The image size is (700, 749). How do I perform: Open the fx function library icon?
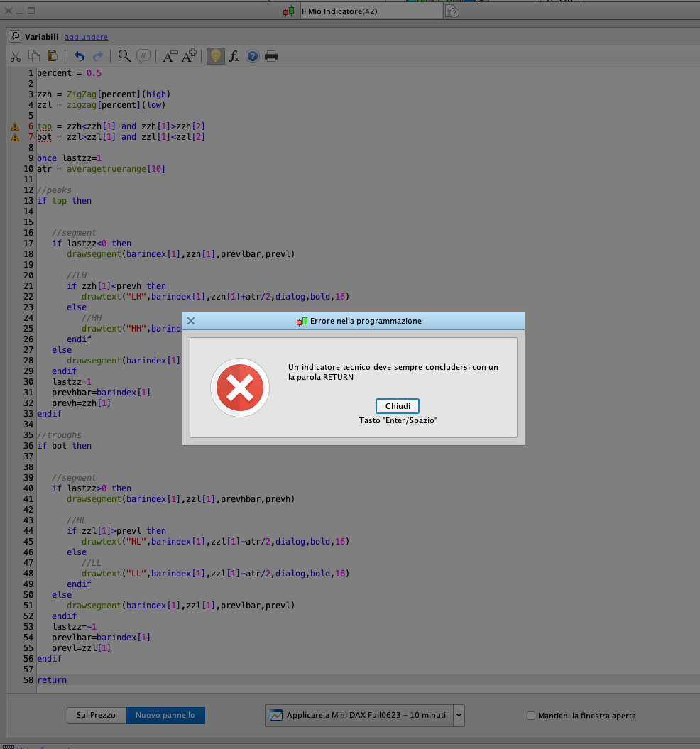[x=234, y=56]
